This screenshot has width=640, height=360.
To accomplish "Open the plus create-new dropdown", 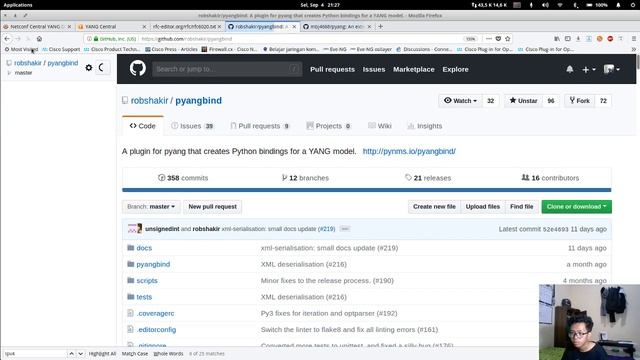I will point(588,69).
